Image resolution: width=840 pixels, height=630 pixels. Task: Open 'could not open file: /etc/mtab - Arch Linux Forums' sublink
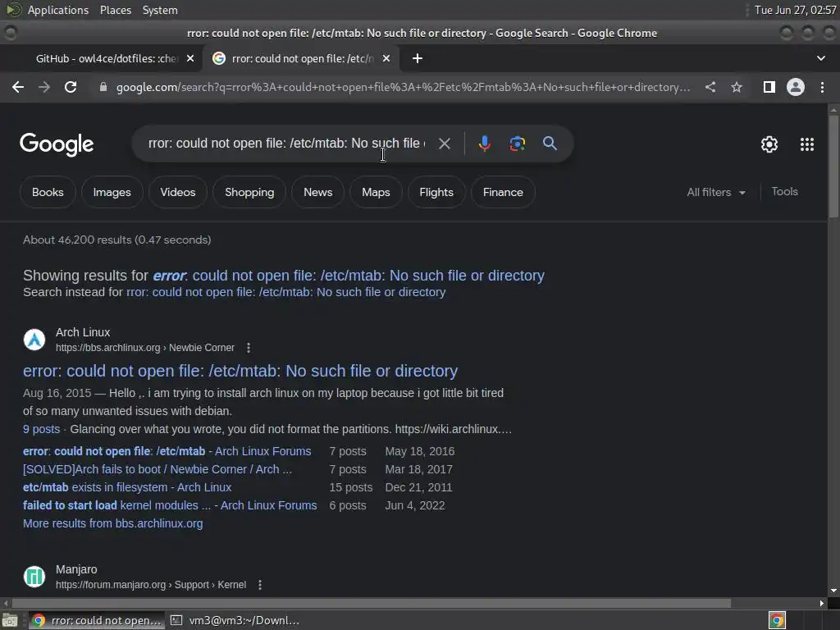(x=167, y=452)
